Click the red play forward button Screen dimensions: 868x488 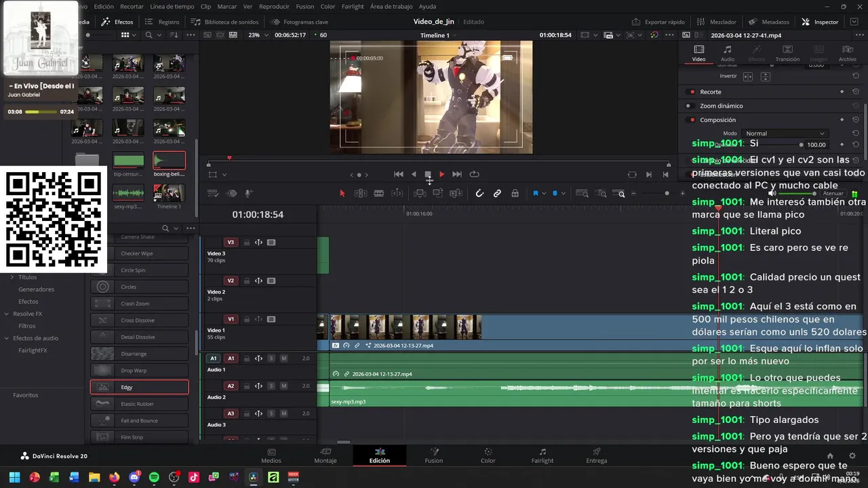441,174
